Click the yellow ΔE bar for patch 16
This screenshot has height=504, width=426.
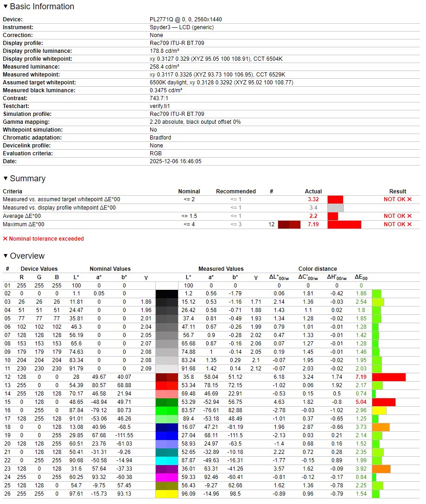pos(379,410)
